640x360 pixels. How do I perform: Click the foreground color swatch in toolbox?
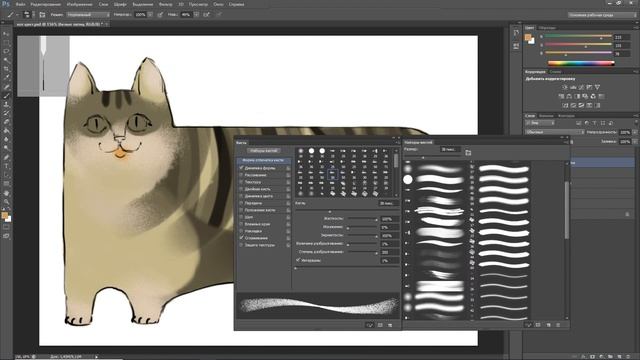pyautogui.click(x=5, y=215)
